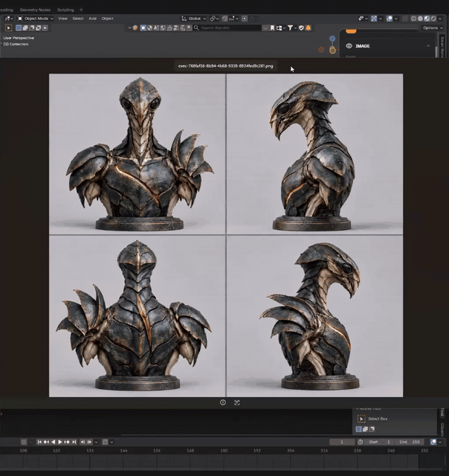Open the hierarchy categories dropdown
Screen dimensions: 449x476
(281, 28)
